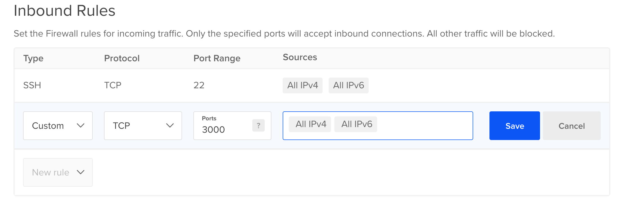Click the All IPv6 tag in SSH row

(x=349, y=85)
